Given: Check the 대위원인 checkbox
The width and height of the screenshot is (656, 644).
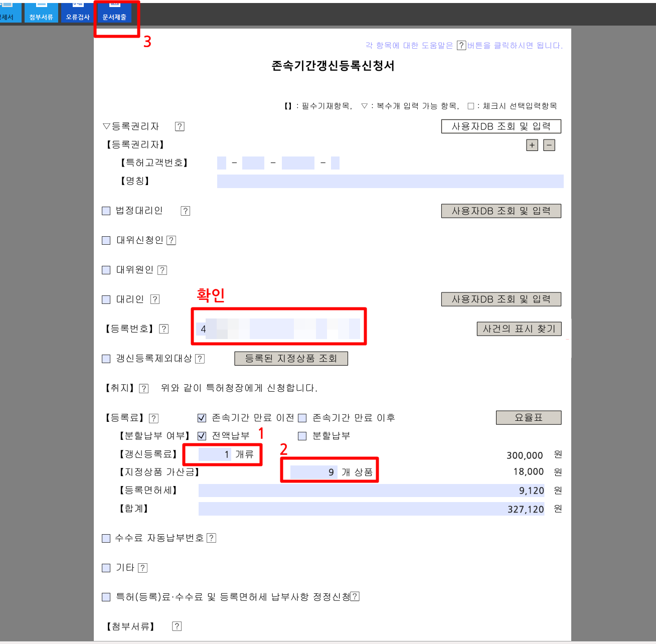Looking at the screenshot, I should point(106,270).
